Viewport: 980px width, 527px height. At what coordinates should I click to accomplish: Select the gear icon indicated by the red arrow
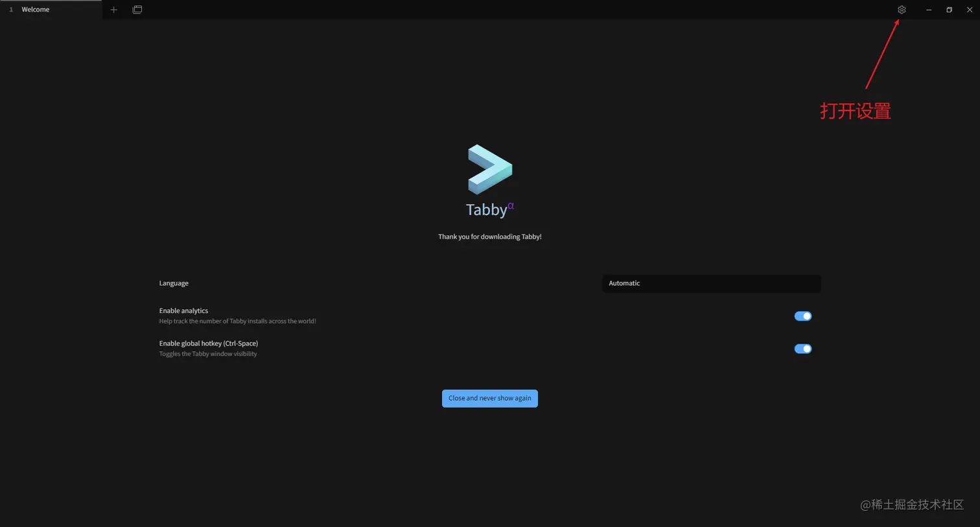pyautogui.click(x=902, y=10)
